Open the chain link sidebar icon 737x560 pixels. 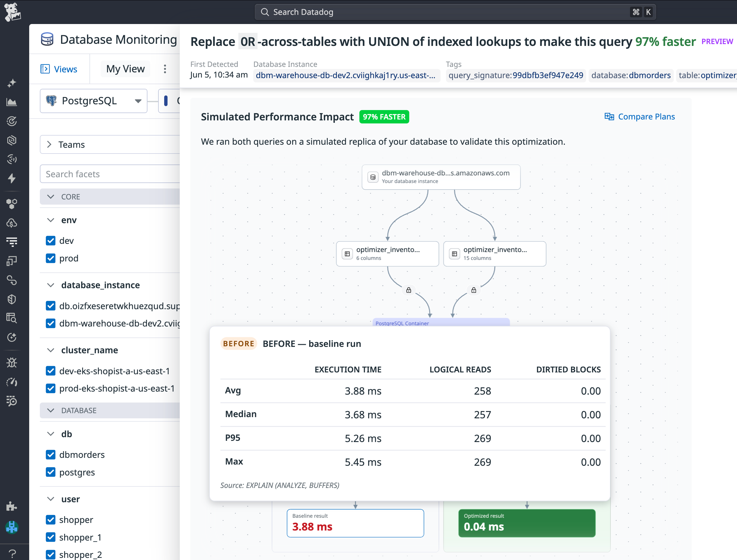[x=12, y=280]
